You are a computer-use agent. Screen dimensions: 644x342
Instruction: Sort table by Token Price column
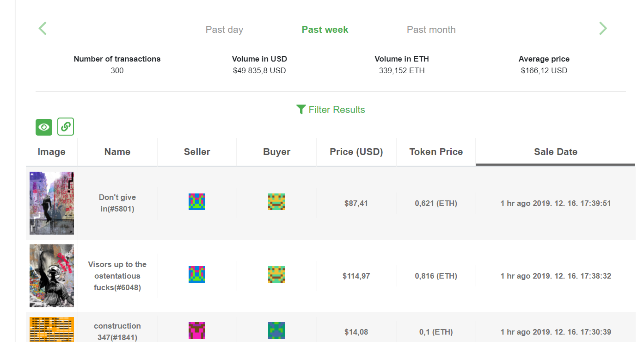tap(436, 152)
